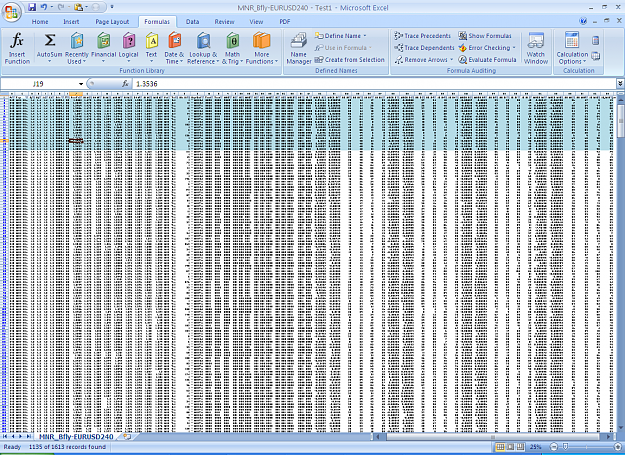Save the workbook via Quick Access toolbar
625x455 pixels.
pyautogui.click(x=32, y=7)
